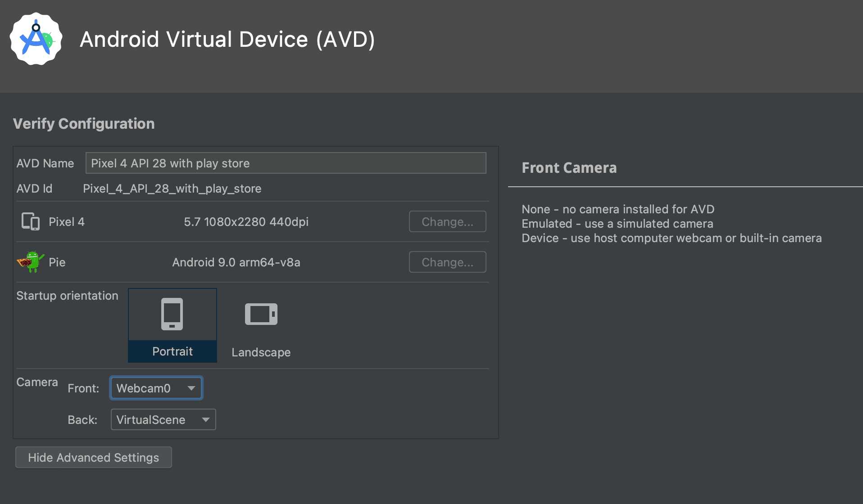
Task: Click the Verify Configuration heading
Action: [x=84, y=124]
